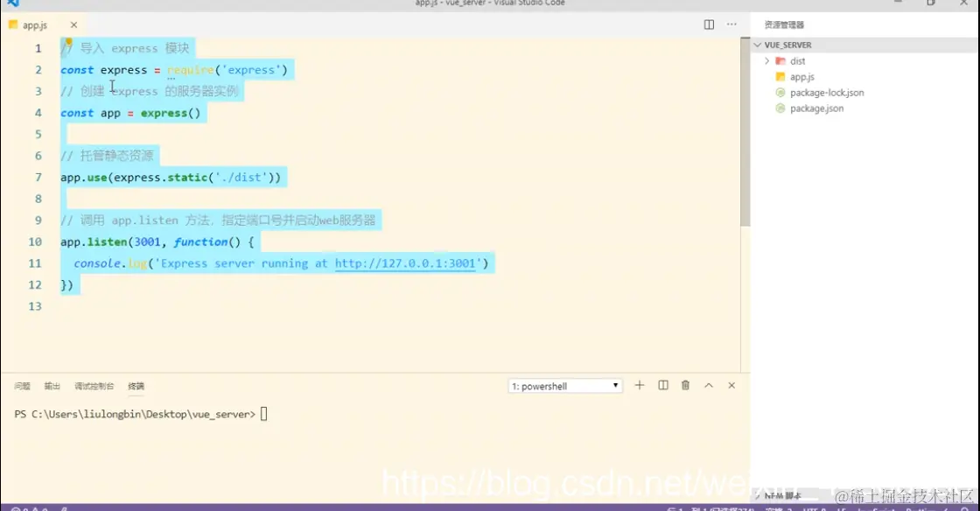
Task: Click the editor vertical scrollbar thumb
Action: (x=745, y=132)
